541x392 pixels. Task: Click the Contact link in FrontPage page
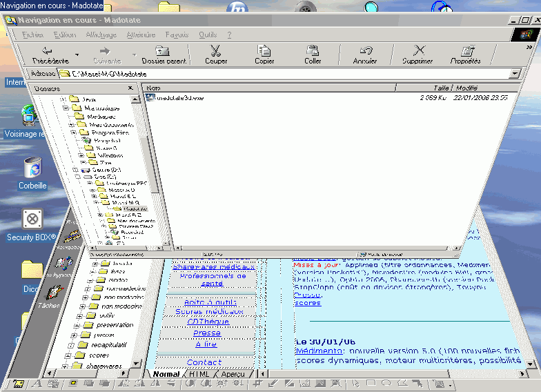204,362
